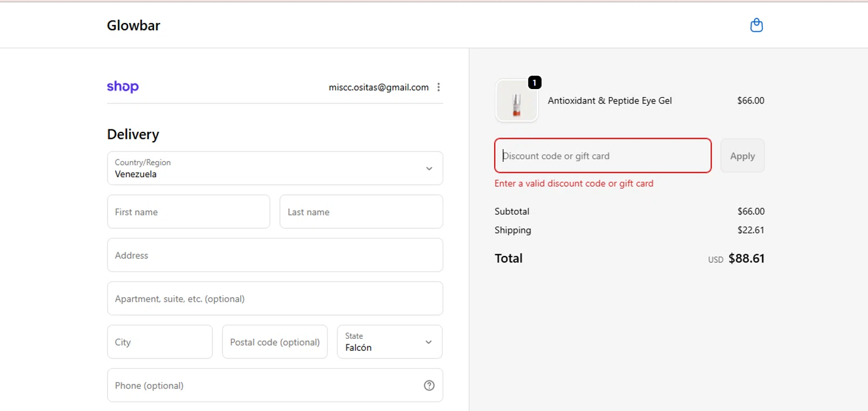Screen dimensions: 868x411
Task: Click the product price $66.00 beside item
Action: (x=751, y=101)
